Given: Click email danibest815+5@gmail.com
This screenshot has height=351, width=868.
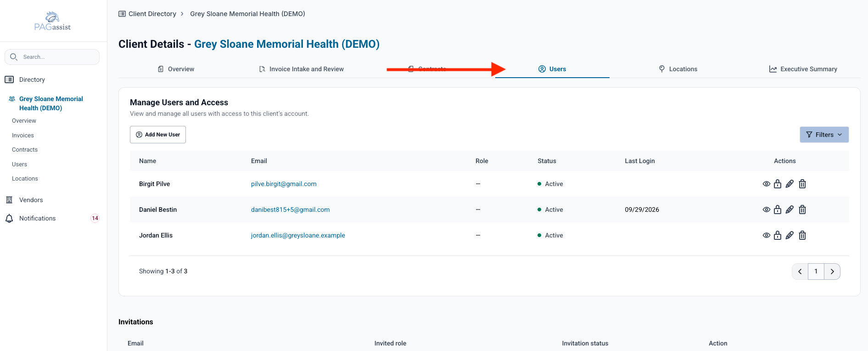Looking at the screenshot, I should pyautogui.click(x=290, y=209).
